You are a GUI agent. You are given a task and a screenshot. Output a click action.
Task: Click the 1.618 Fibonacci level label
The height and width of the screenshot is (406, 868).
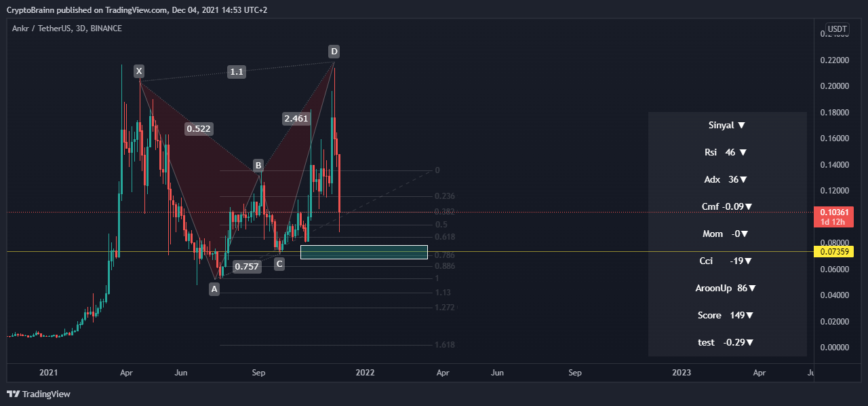(x=445, y=345)
